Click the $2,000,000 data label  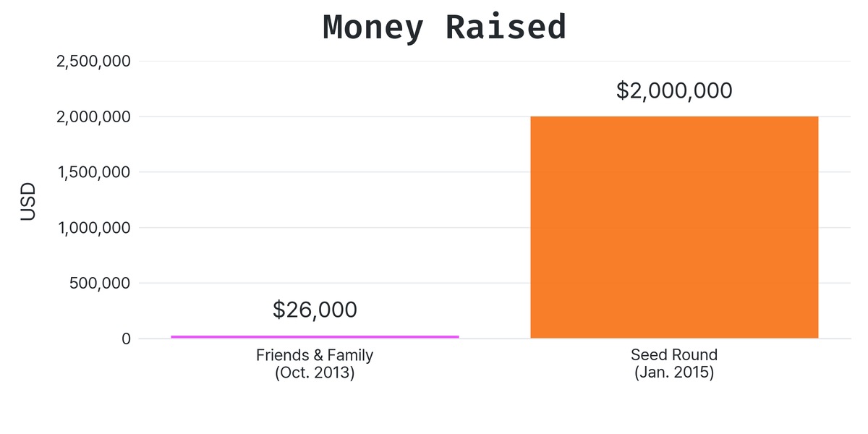pos(674,91)
